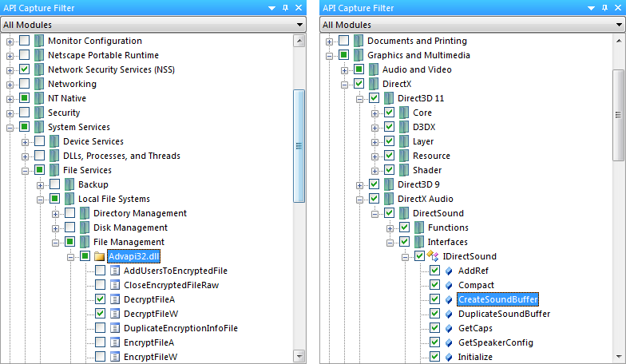
Task: Select the Shader tree item
Action: [427, 170]
